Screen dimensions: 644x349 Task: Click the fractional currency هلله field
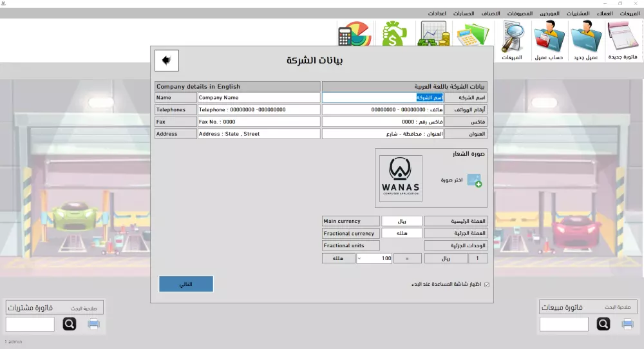point(402,233)
